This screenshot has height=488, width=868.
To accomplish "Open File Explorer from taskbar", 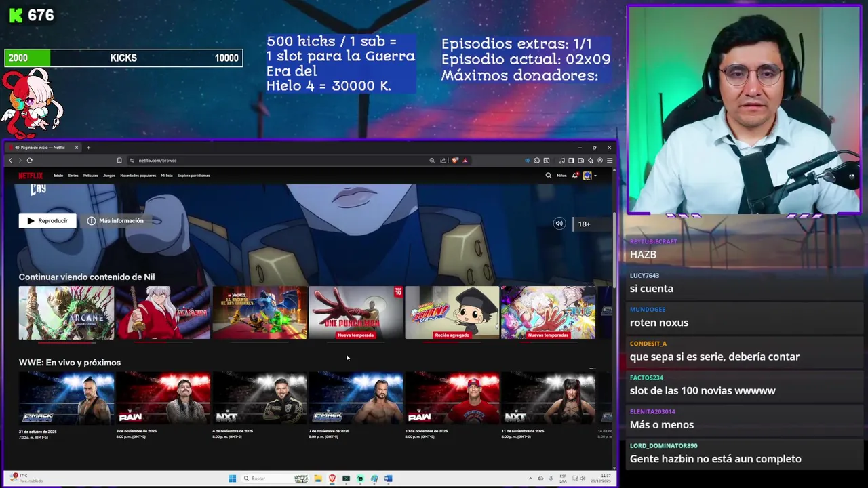I will click(x=317, y=478).
